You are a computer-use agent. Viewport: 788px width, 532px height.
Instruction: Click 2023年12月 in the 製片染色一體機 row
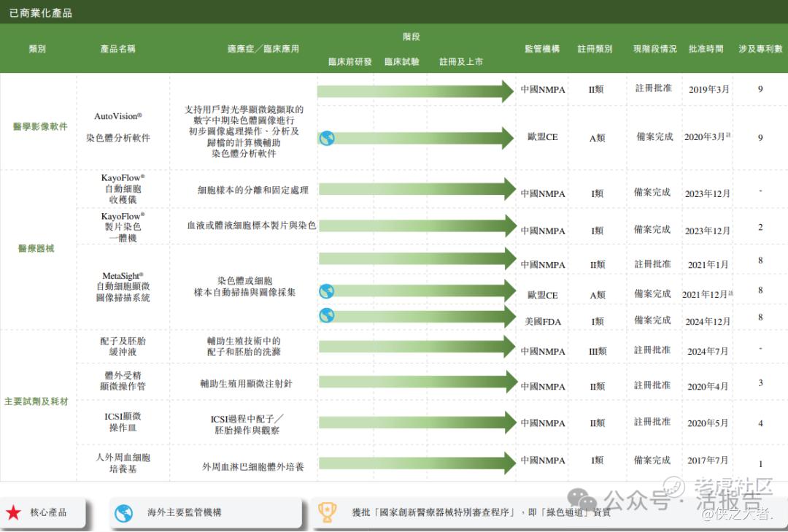(708, 231)
